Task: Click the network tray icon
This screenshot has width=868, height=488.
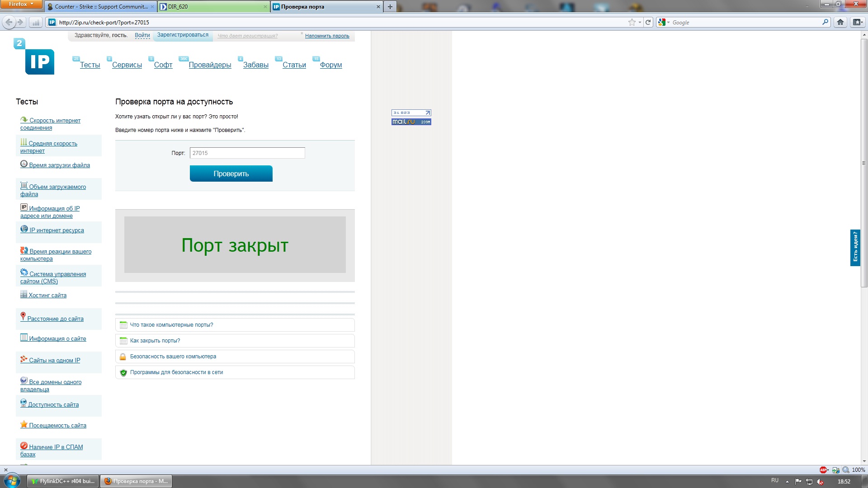Action: tap(809, 482)
